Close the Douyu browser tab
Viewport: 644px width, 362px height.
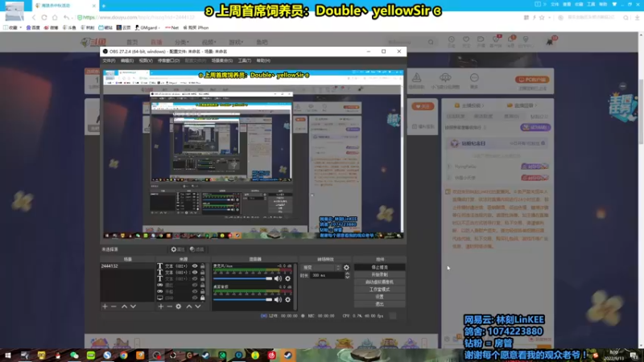(93, 6)
